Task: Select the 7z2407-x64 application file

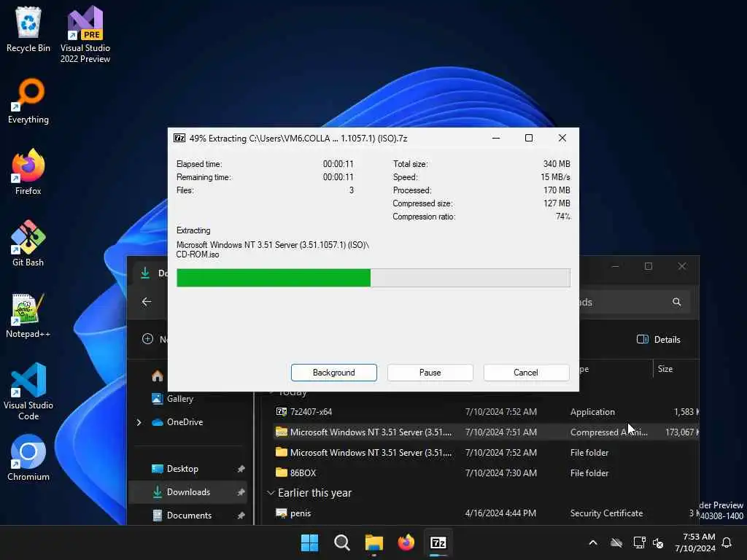Action: click(486, 412)
